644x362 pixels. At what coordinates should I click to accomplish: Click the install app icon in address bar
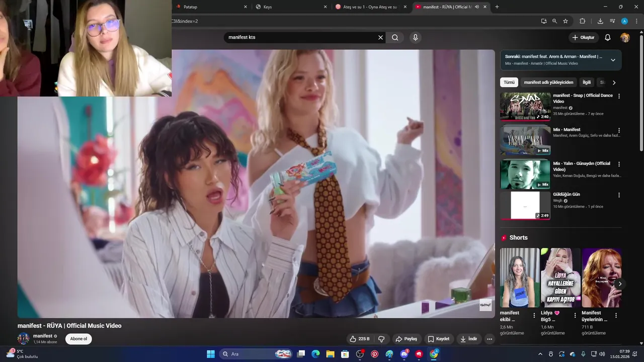click(x=544, y=21)
